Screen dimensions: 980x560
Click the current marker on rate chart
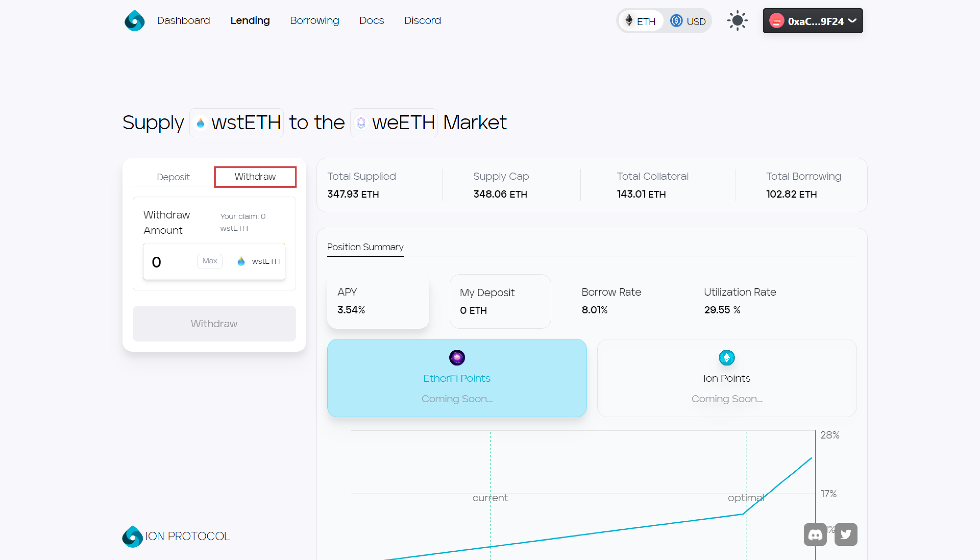pos(490,498)
